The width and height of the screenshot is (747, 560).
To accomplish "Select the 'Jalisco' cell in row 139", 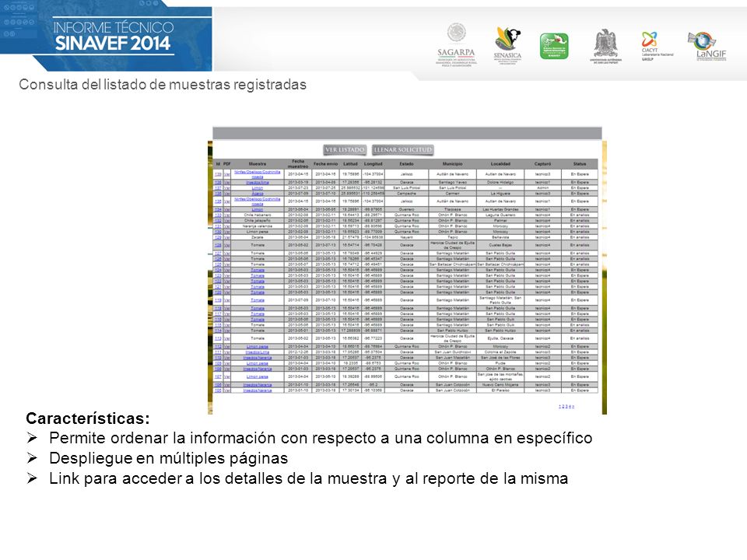I will tap(406, 174).
